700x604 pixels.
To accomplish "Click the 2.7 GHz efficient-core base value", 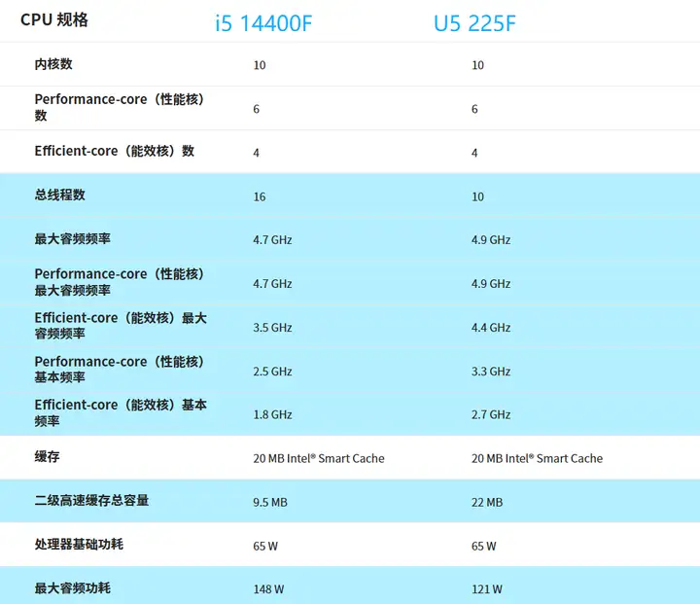I will point(491,414).
